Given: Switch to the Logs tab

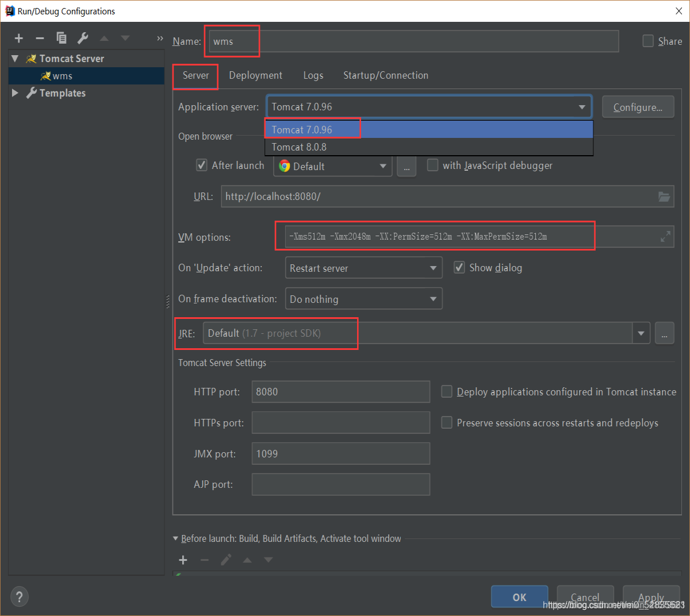Looking at the screenshot, I should tap(313, 75).
